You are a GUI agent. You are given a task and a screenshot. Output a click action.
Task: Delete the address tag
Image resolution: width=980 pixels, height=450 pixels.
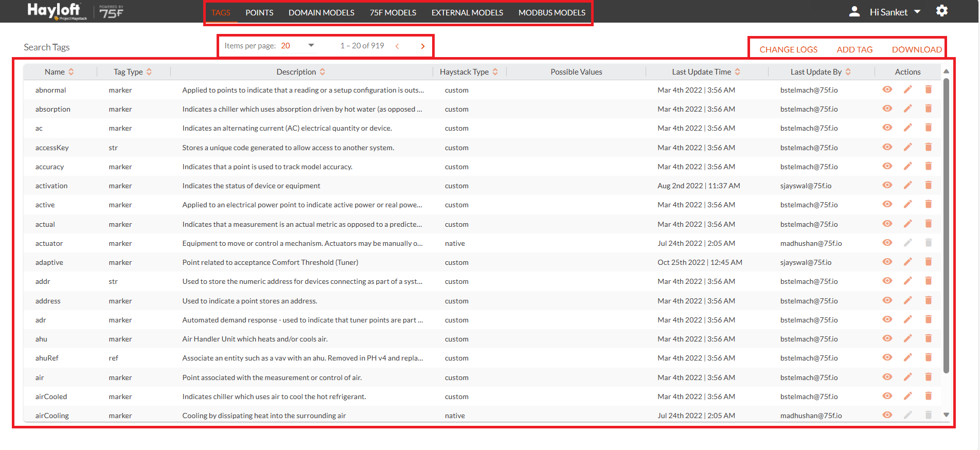[x=928, y=300]
